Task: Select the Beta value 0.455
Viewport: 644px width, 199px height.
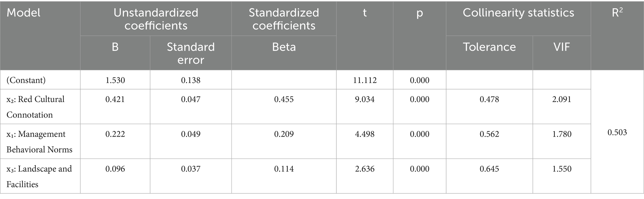Action: [284, 99]
